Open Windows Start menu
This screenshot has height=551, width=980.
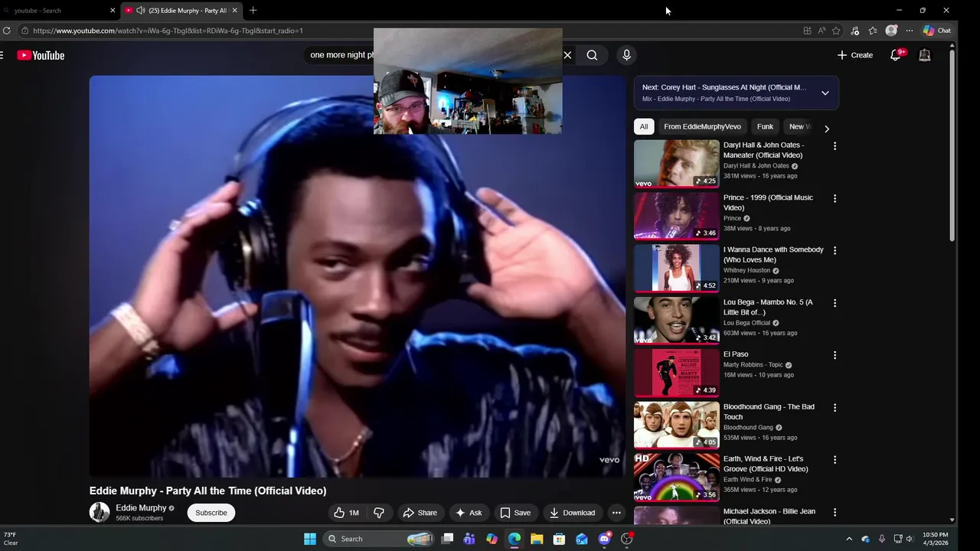point(310,539)
